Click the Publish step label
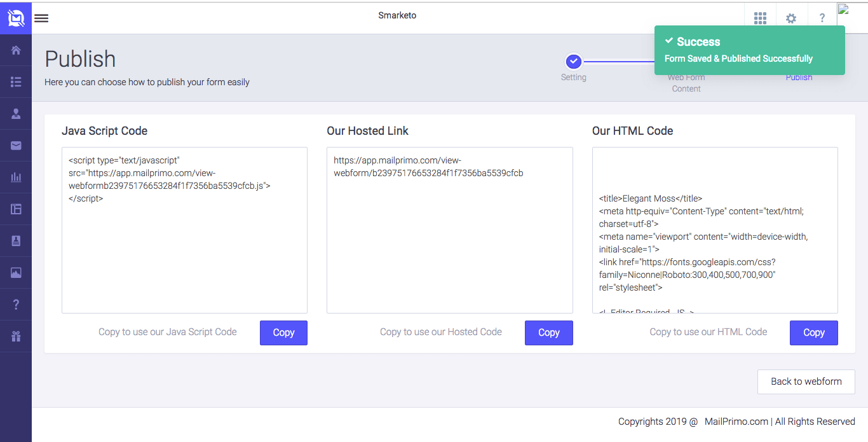The width and height of the screenshot is (868, 442). pos(799,78)
